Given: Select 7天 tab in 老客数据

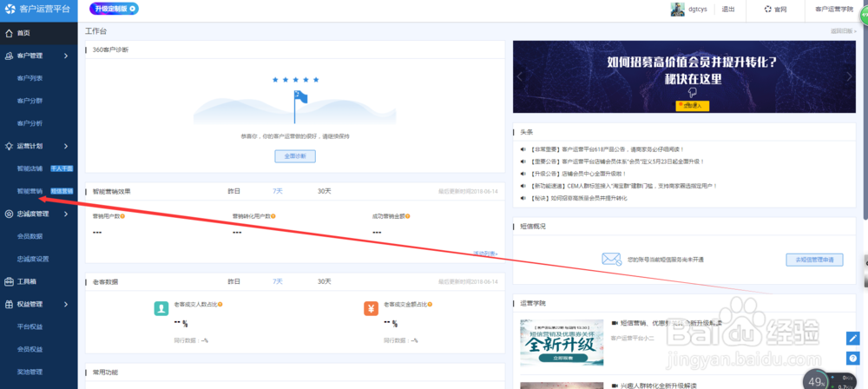Looking at the screenshot, I should point(278,281).
